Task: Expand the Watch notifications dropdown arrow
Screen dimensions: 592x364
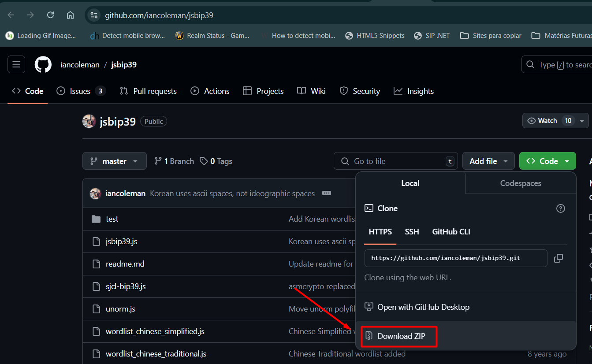Action: [582, 121]
